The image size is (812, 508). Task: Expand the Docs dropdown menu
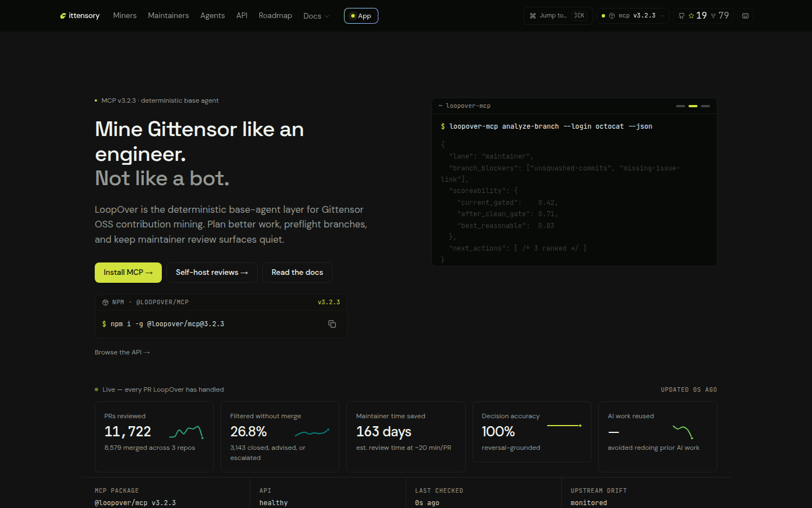click(316, 16)
